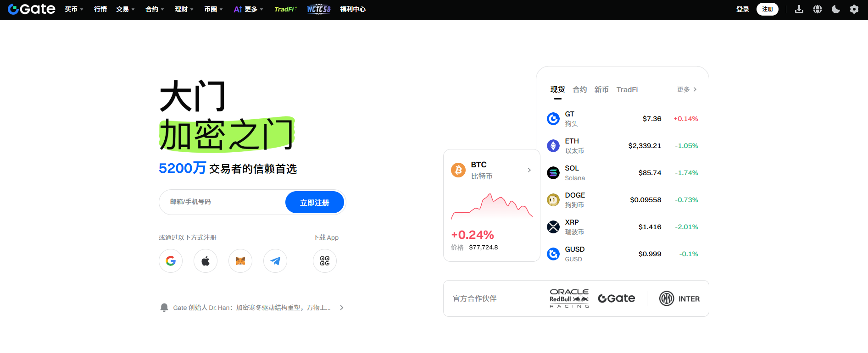
Task: Click the Oracle Red Bull Racing logo
Action: [x=569, y=298]
